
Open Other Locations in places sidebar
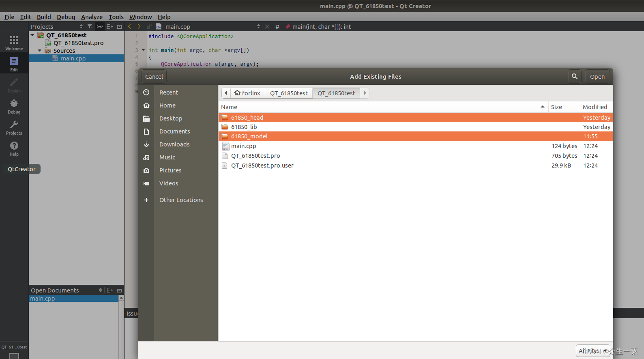tap(181, 200)
